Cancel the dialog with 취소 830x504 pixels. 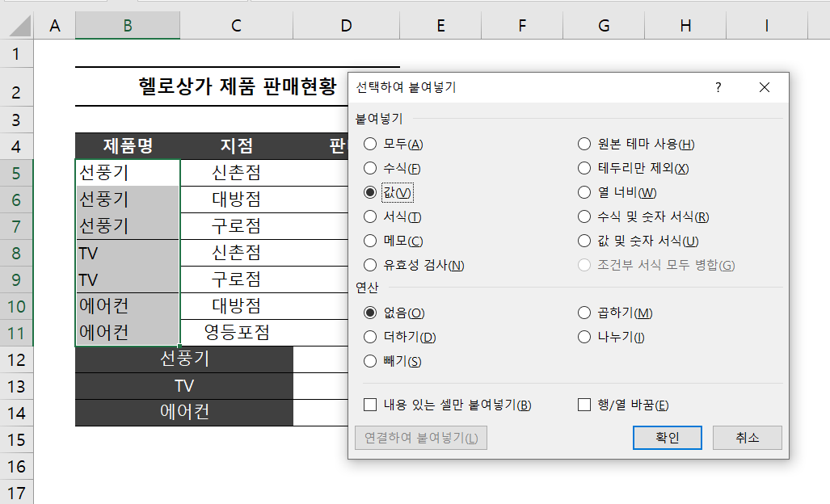747,438
